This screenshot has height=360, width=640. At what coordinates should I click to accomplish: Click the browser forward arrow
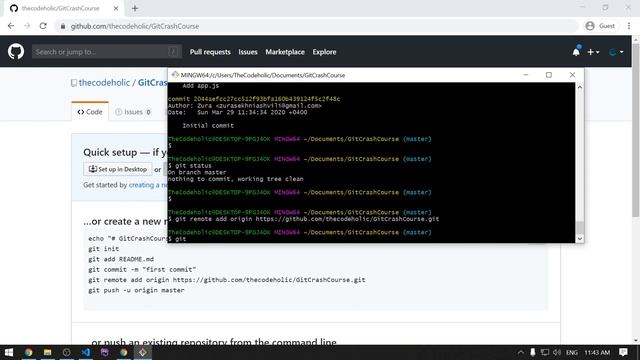click(x=27, y=26)
